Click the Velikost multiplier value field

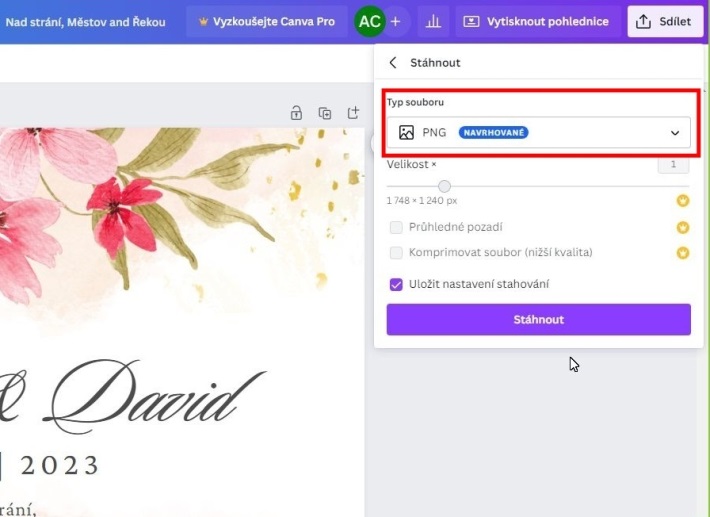tap(673, 165)
